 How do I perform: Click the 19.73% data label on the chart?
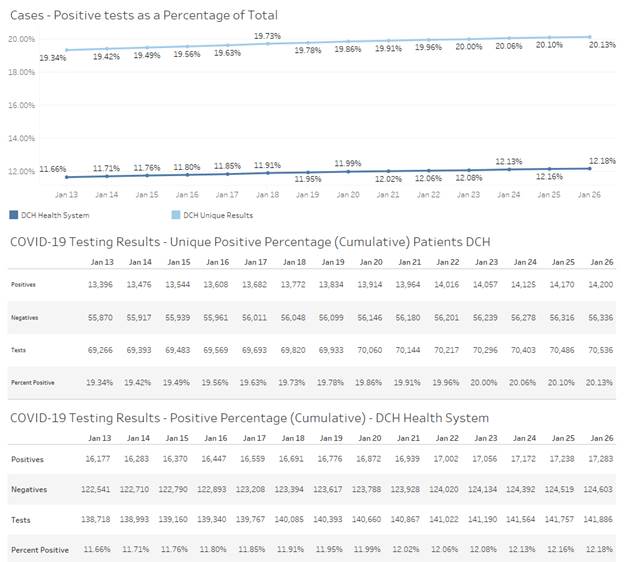[x=267, y=36]
